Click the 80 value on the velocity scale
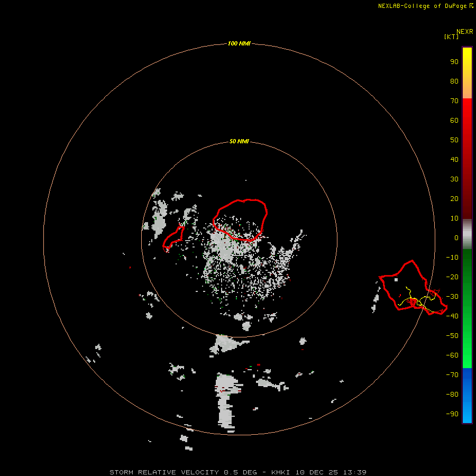 [x=454, y=81]
